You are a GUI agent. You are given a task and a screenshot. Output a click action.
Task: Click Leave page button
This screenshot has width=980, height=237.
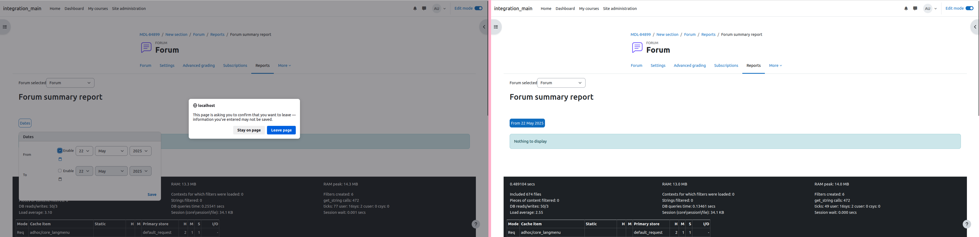(x=281, y=130)
